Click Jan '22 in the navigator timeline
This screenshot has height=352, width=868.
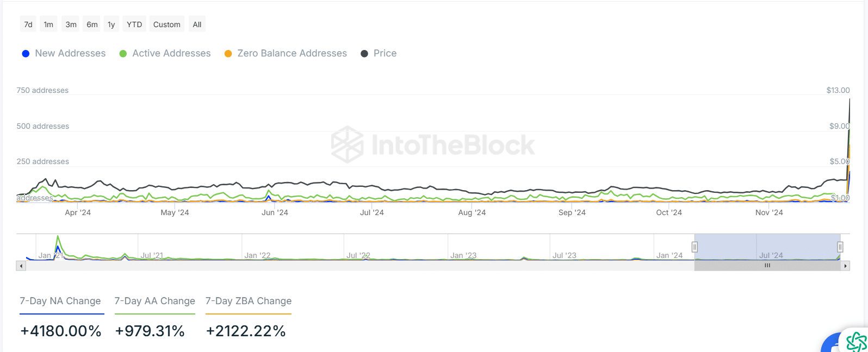[257, 255]
